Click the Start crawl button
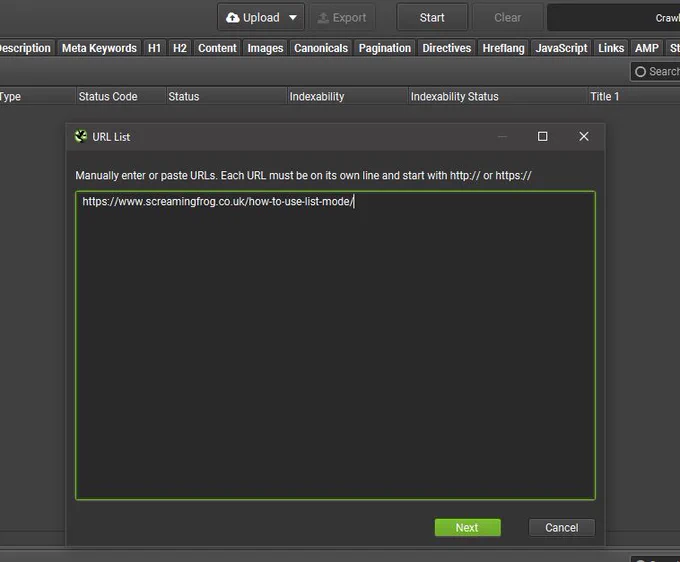Viewport: 680px width, 562px height. pyautogui.click(x=432, y=17)
